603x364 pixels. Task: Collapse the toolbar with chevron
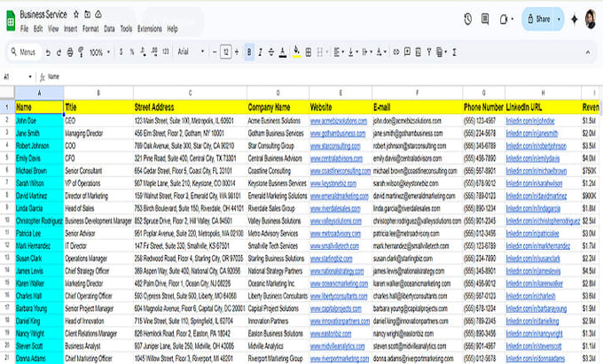(588, 52)
